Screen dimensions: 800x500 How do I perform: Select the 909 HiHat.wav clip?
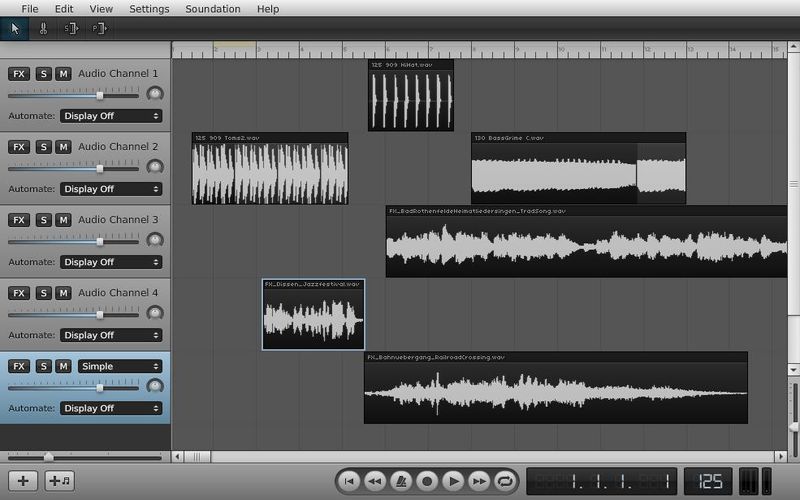(411, 95)
